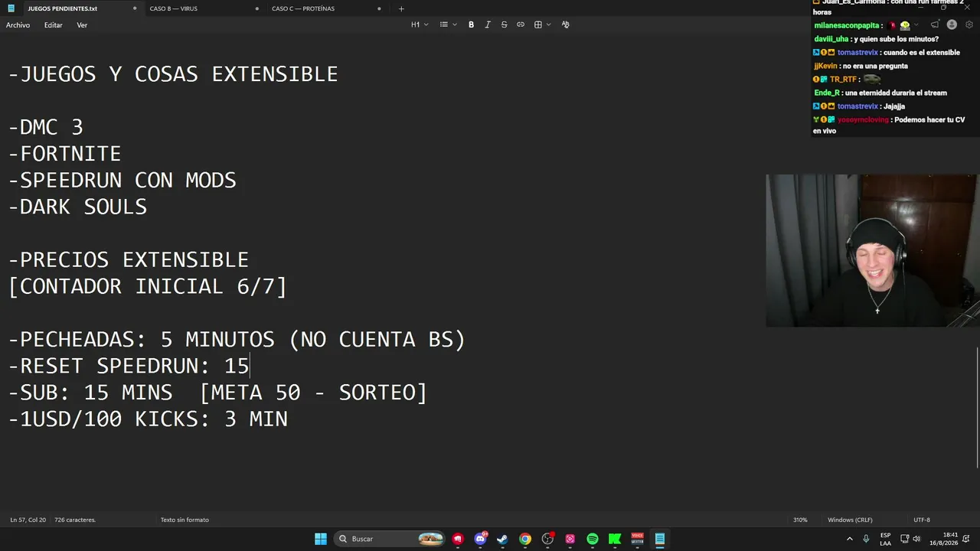980x551 pixels.
Task: Click the Notepad app icon in title bar
Action: [x=11, y=8]
